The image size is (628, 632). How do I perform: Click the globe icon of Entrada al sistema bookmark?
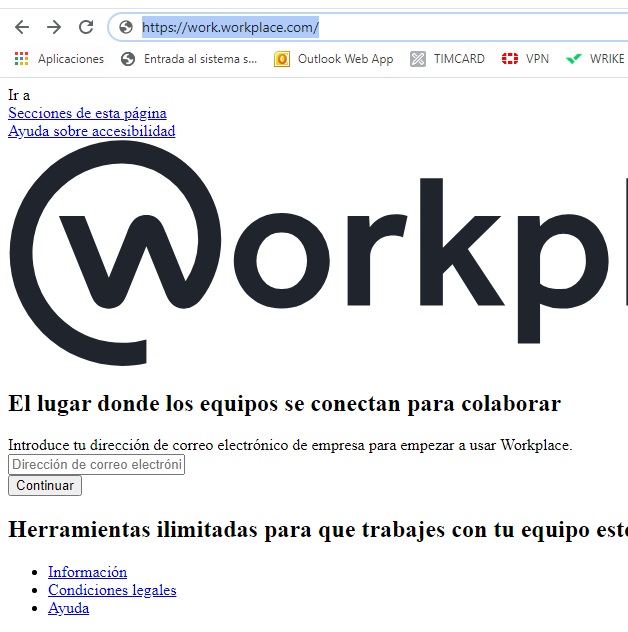click(128, 59)
